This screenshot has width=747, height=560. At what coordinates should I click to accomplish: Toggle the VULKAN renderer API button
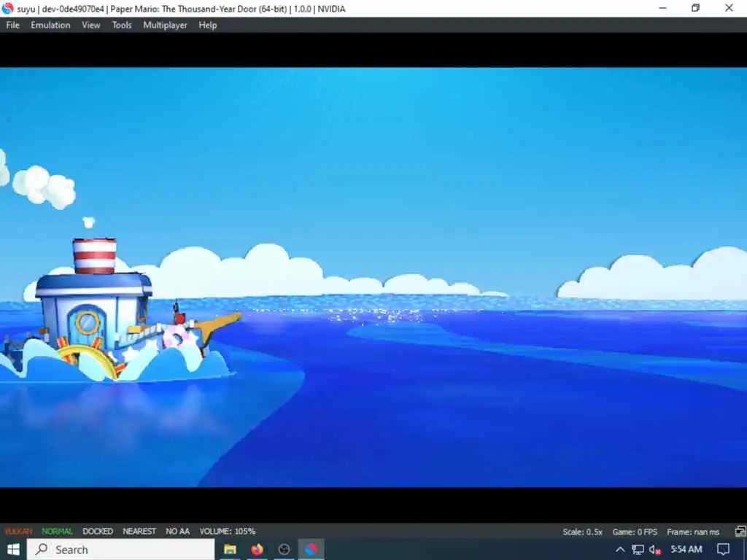[18, 531]
